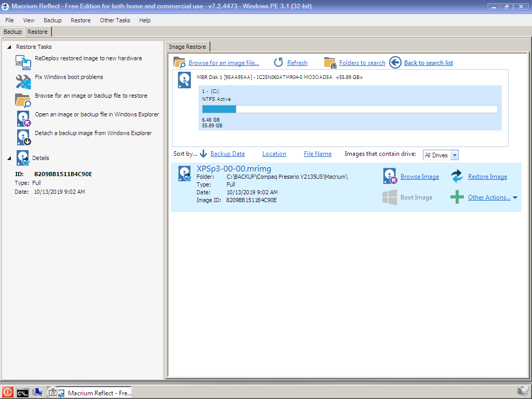The width and height of the screenshot is (532, 399).
Task: Click the XPSp3-00-00.mrimg disk image icon
Action: [185, 174]
